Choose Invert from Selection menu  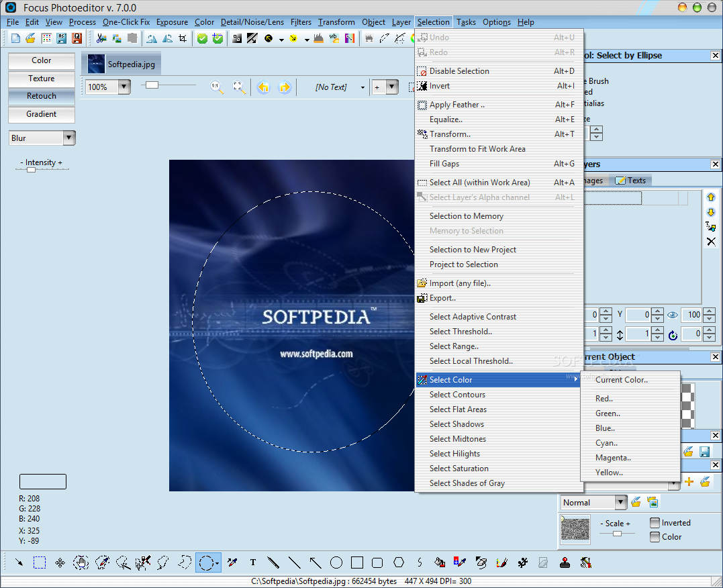498,86
